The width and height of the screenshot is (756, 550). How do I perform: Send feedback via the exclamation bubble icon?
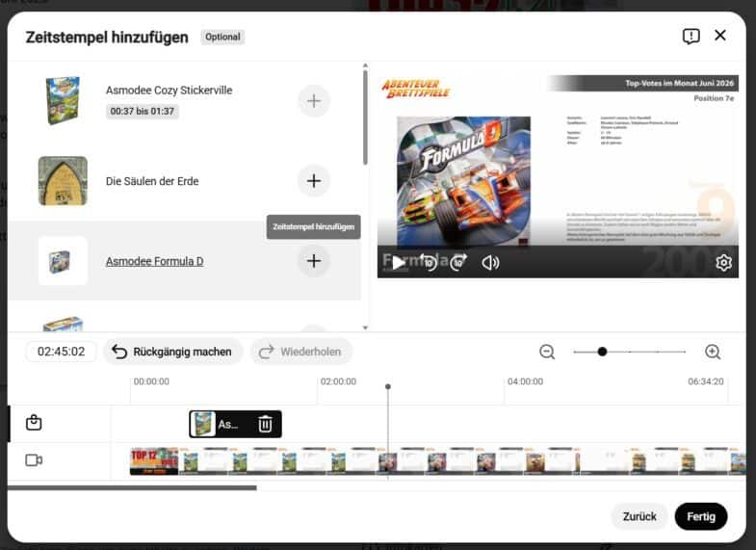click(x=691, y=37)
